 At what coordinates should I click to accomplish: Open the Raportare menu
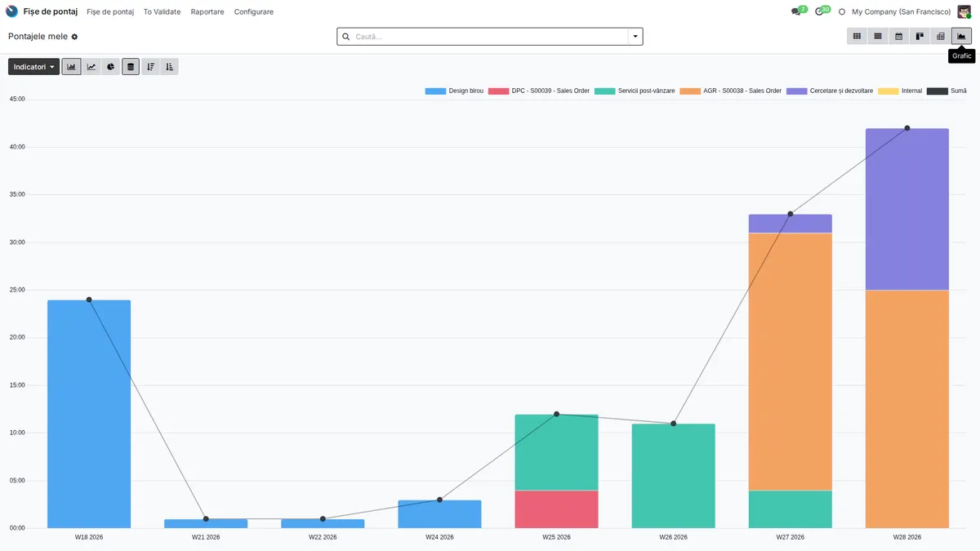(207, 12)
